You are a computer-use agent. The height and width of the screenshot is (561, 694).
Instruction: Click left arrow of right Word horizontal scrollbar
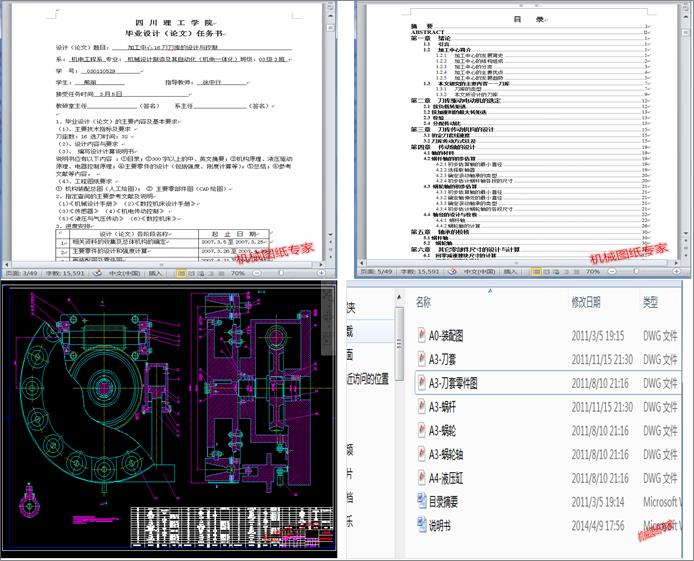[362, 262]
